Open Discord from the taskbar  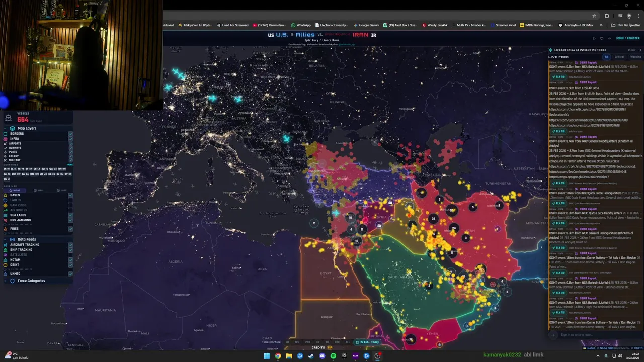click(x=322, y=356)
